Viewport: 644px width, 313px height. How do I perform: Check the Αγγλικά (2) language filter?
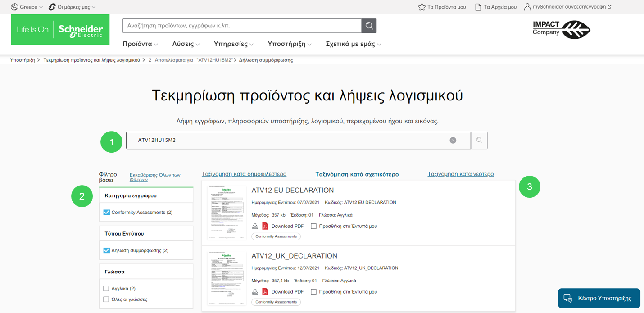point(106,289)
